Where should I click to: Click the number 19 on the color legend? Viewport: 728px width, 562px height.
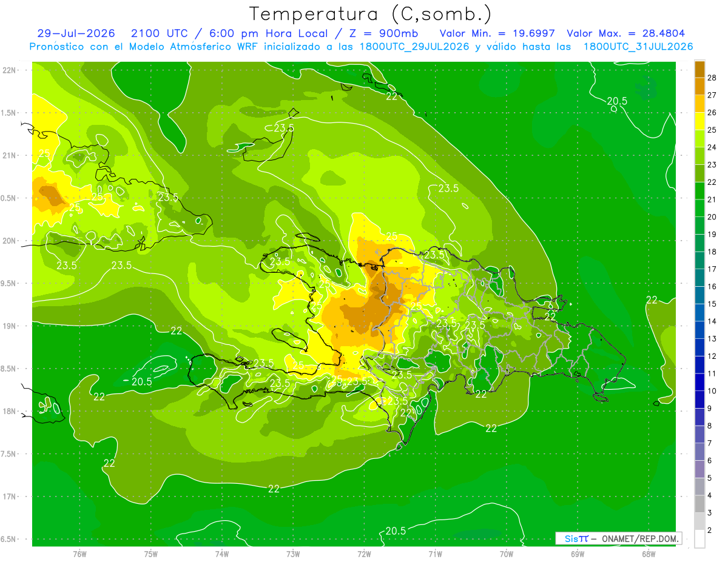click(x=712, y=234)
